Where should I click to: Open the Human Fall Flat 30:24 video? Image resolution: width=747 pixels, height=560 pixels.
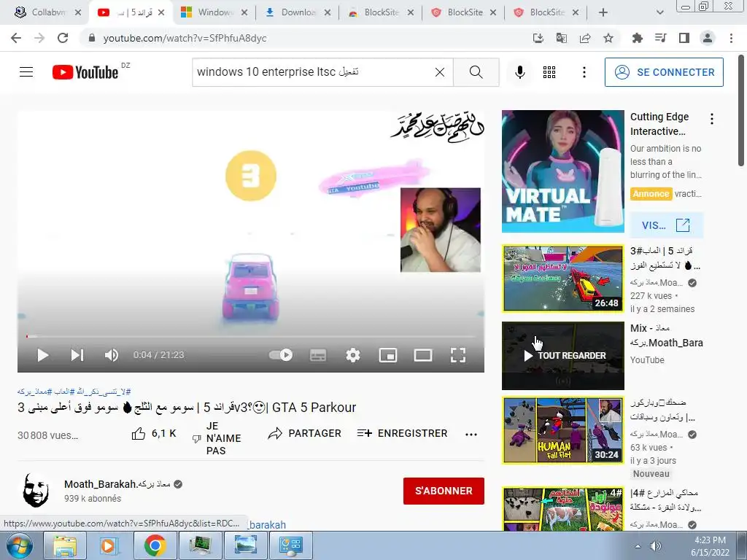point(562,430)
